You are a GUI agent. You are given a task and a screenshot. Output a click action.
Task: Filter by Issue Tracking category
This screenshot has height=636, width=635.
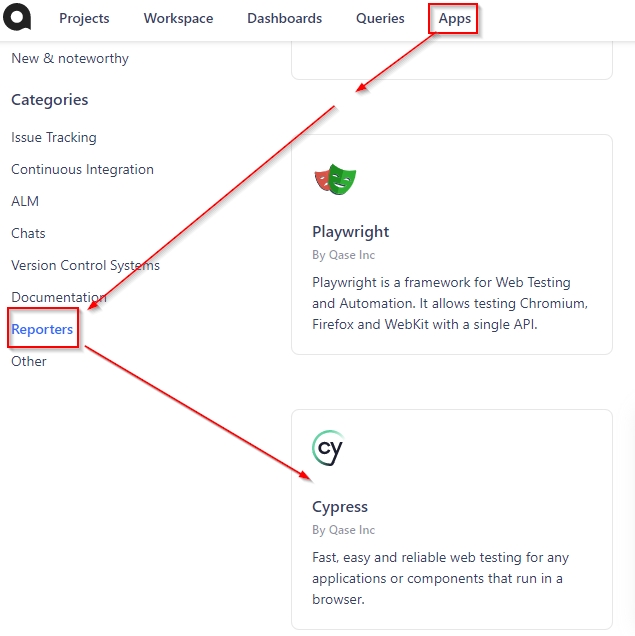click(54, 137)
